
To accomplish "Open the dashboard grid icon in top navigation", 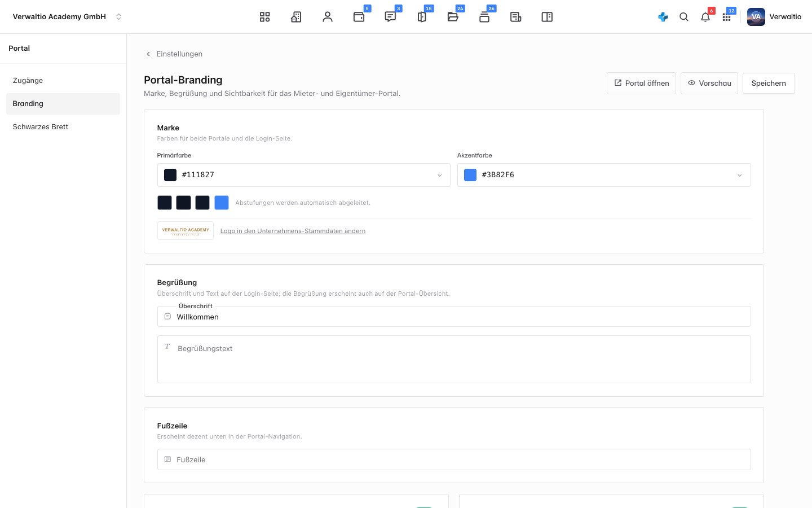I will (264, 17).
